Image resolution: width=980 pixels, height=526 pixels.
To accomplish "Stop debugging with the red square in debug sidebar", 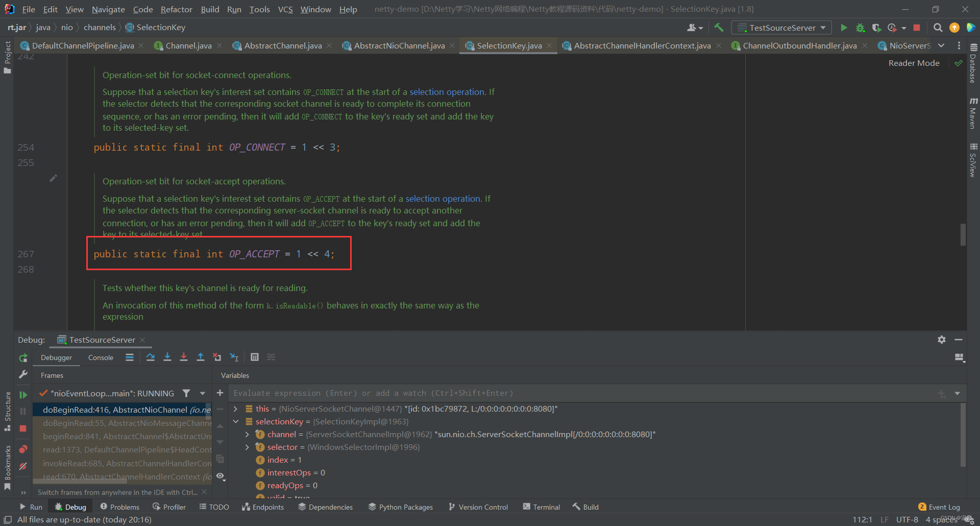I will [x=23, y=428].
